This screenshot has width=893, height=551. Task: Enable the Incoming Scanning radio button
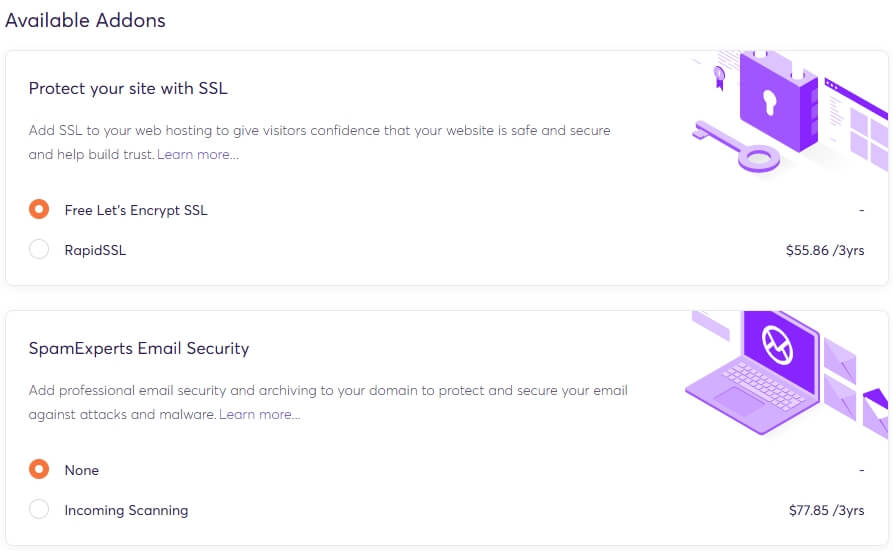coord(39,510)
